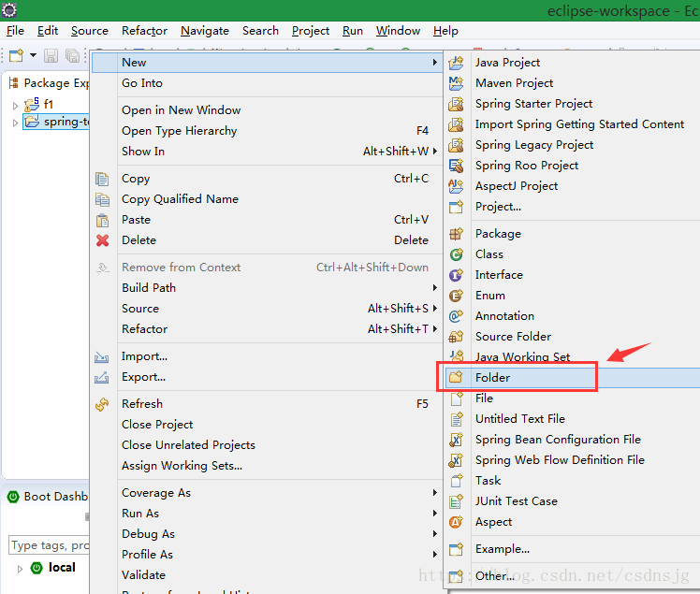The height and width of the screenshot is (594, 700).
Task: Choose Validate in context menu
Action: (267, 574)
